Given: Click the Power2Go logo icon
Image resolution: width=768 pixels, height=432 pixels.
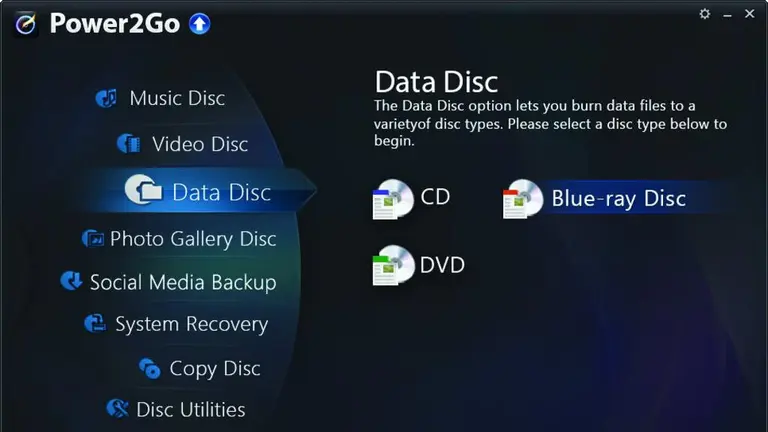Looking at the screenshot, I should (x=25, y=24).
